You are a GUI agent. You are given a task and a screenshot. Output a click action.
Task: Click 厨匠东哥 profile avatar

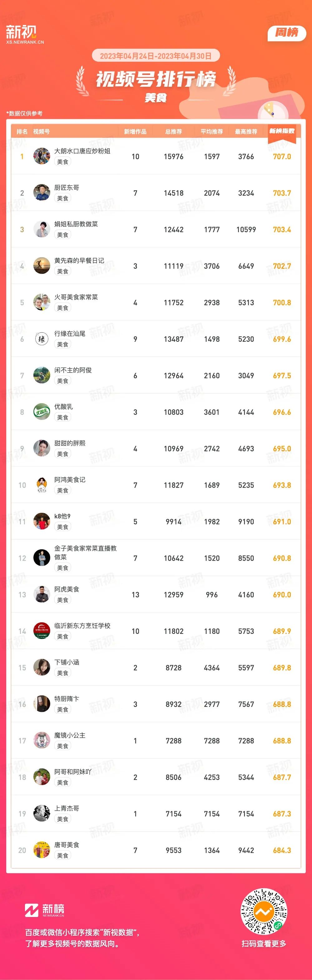click(41, 193)
